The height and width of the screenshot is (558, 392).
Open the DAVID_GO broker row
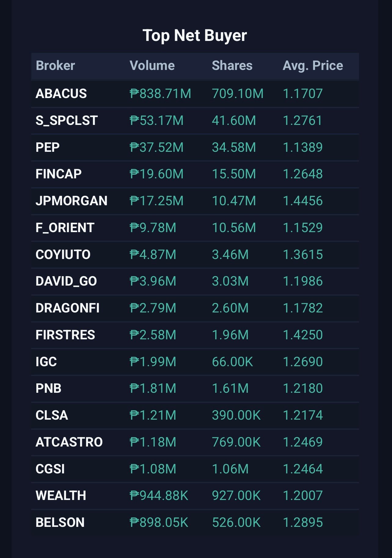tap(195, 281)
